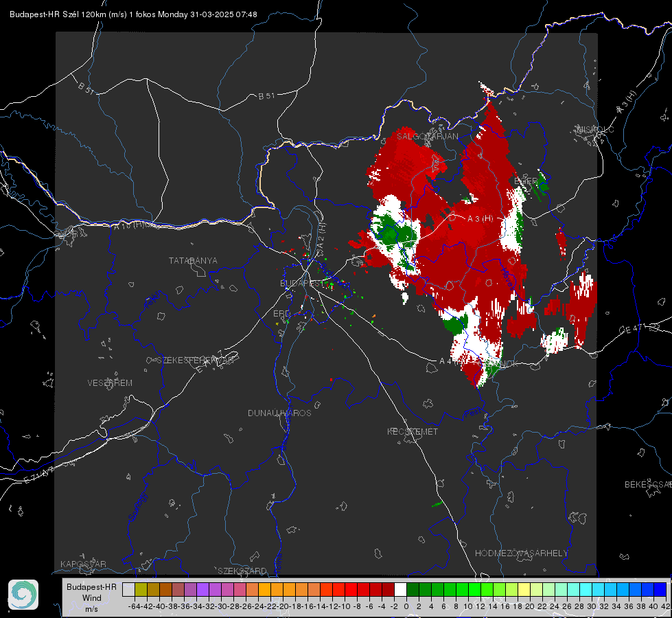The height and width of the screenshot is (618, 672).
Task: Click the BÉKÉSCSABA label at right edge
Action: tap(648, 485)
